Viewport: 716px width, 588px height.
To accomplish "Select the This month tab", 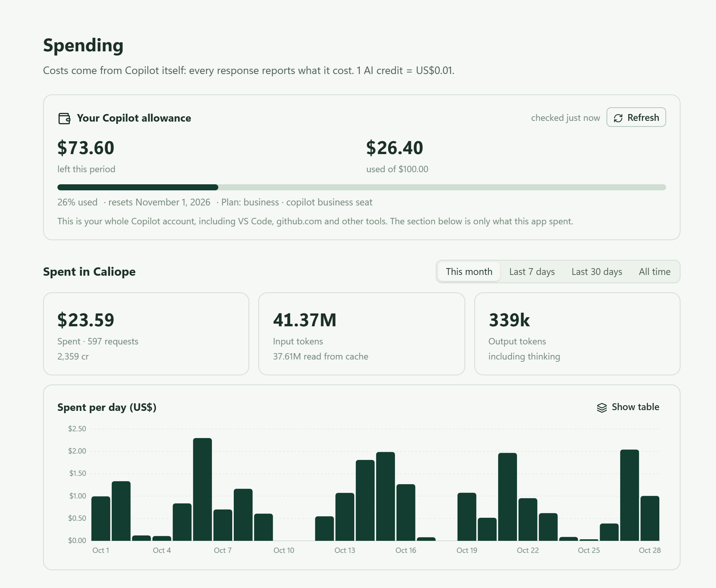I will 469,272.
